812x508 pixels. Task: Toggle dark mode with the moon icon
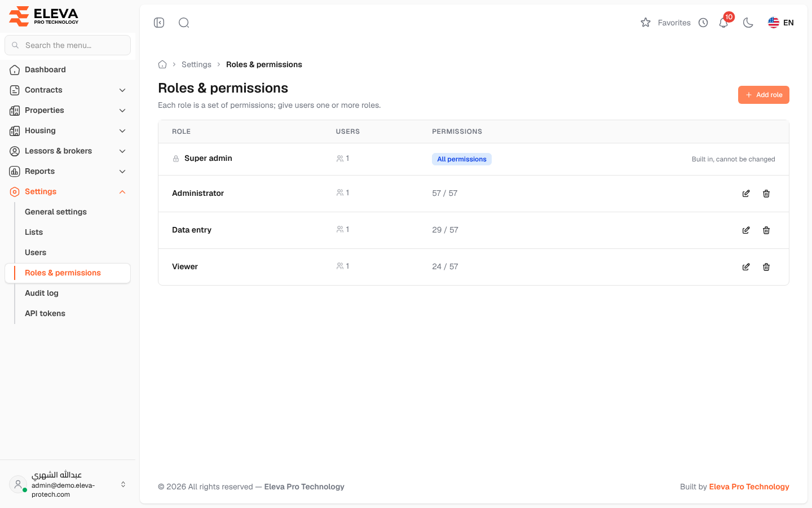coord(748,23)
